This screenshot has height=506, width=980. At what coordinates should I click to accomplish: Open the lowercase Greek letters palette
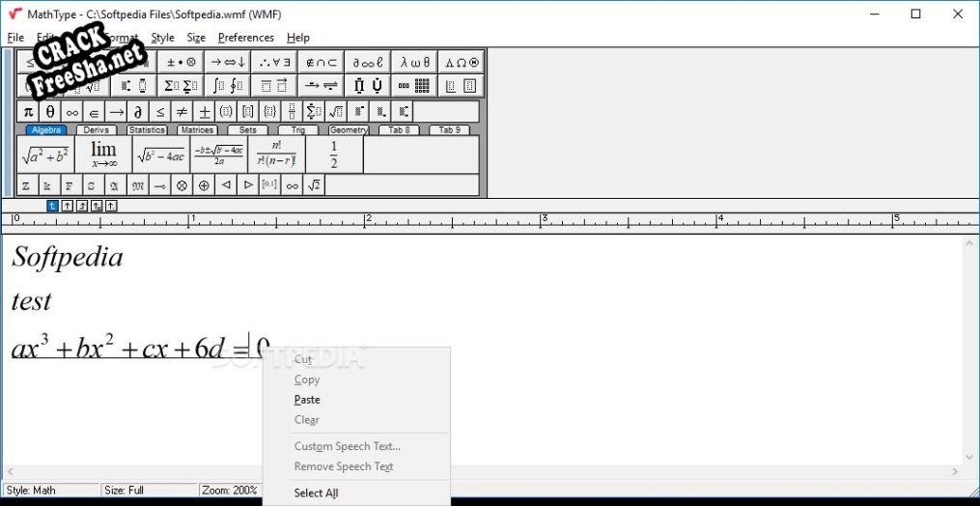coord(416,62)
